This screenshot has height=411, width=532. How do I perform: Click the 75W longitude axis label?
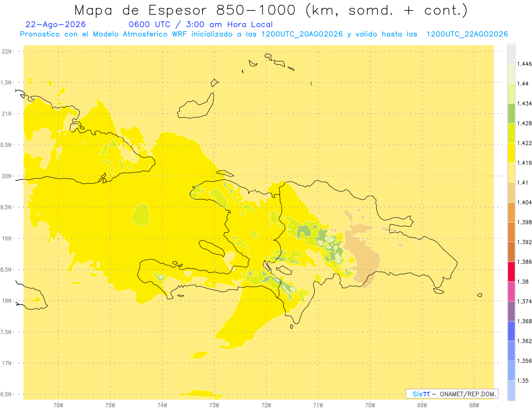pyautogui.click(x=110, y=405)
